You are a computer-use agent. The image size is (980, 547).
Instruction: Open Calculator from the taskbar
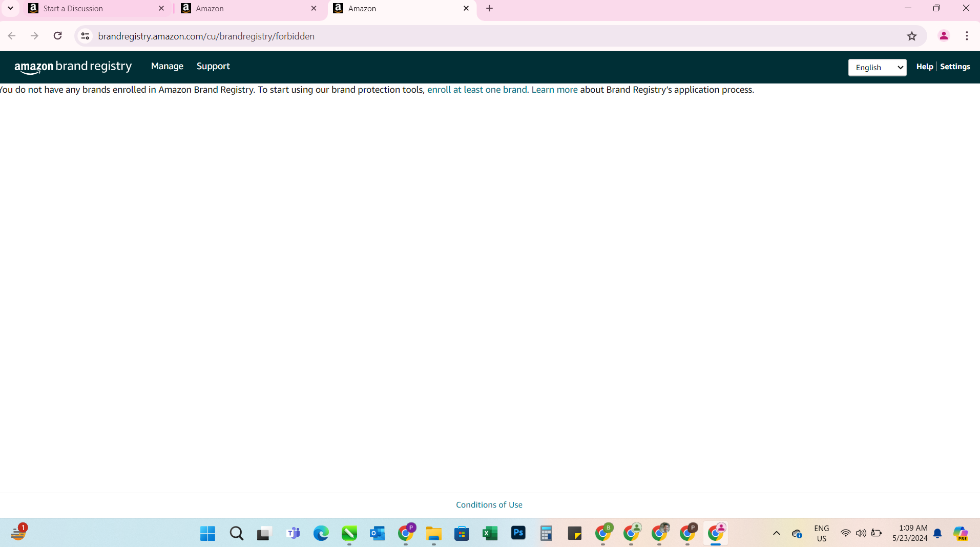(547, 533)
